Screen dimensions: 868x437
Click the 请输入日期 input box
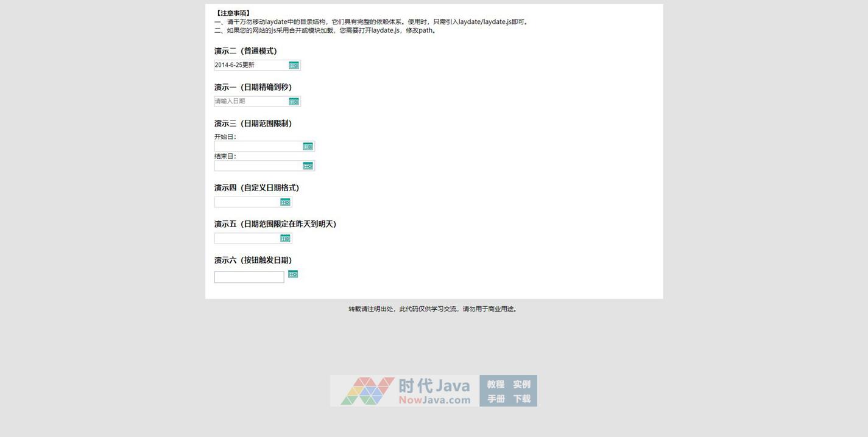click(x=250, y=102)
